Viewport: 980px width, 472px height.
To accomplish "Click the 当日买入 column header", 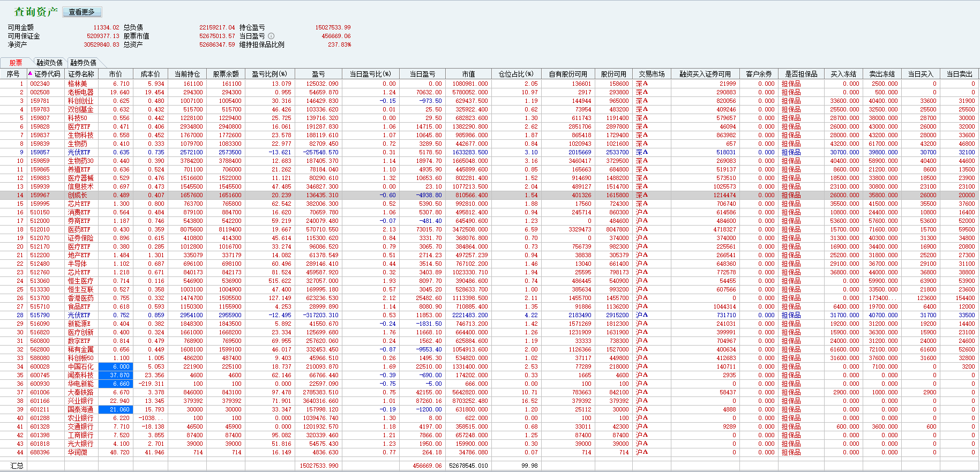I will [921, 74].
